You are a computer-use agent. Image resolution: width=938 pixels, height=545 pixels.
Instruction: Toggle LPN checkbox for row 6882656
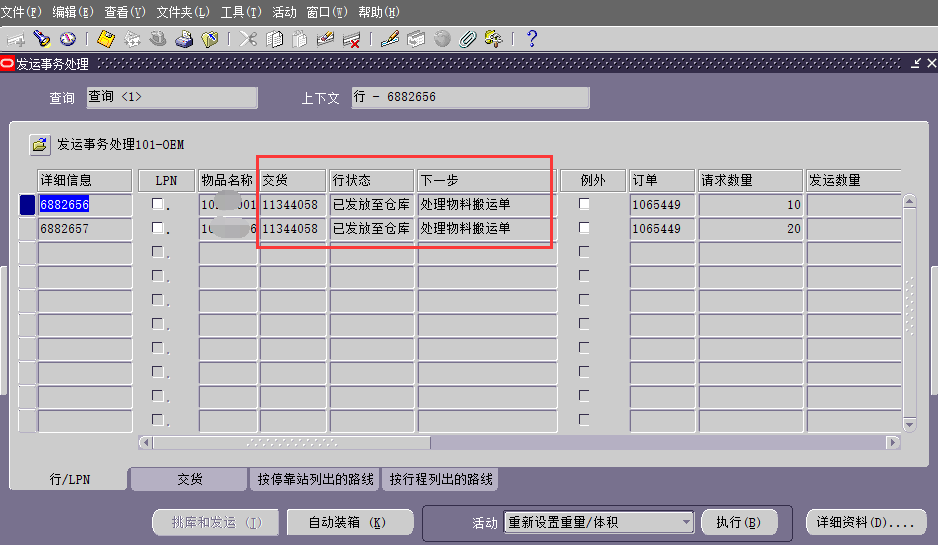coord(157,204)
